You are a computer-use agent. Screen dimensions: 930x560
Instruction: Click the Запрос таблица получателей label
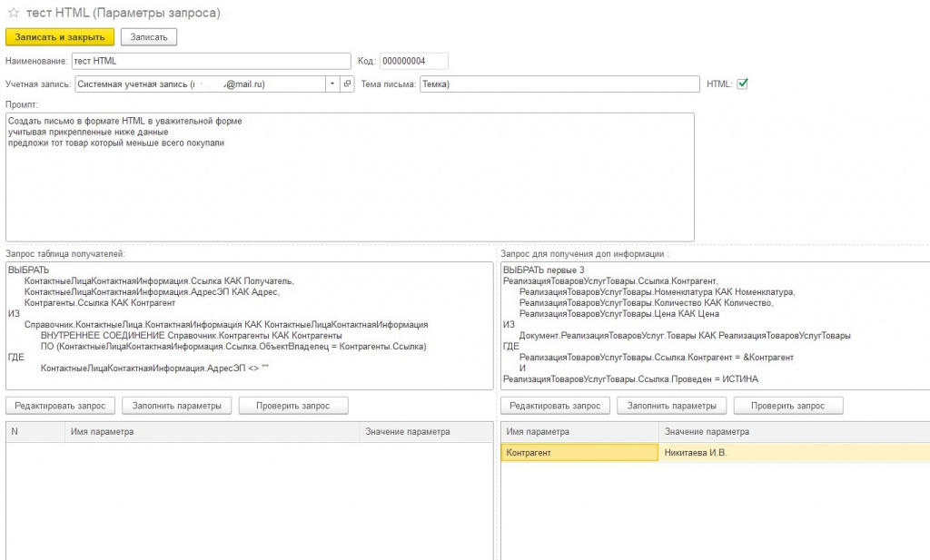(65, 253)
